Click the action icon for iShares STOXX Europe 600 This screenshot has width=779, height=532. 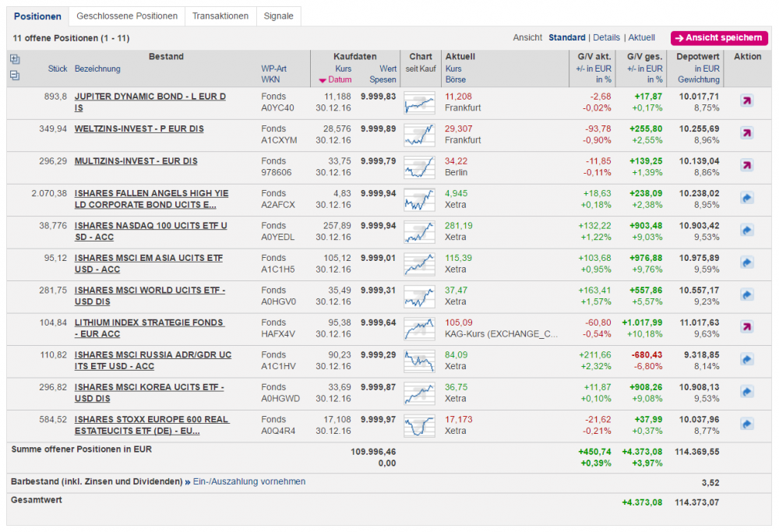pyautogui.click(x=746, y=424)
